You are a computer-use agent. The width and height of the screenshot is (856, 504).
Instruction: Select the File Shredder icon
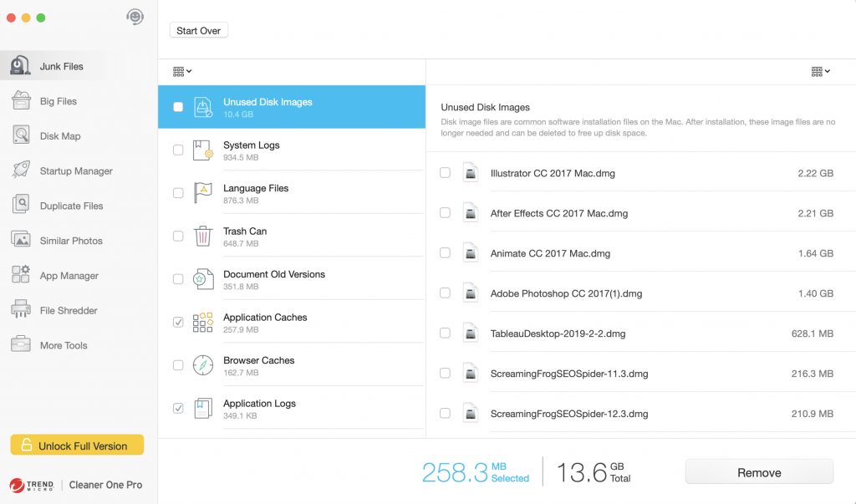pyautogui.click(x=22, y=310)
